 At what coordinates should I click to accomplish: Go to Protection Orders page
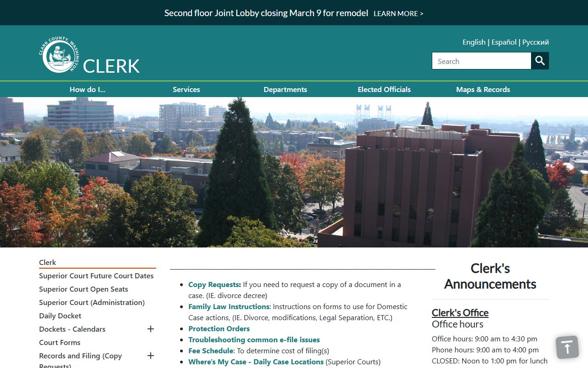pyautogui.click(x=219, y=328)
